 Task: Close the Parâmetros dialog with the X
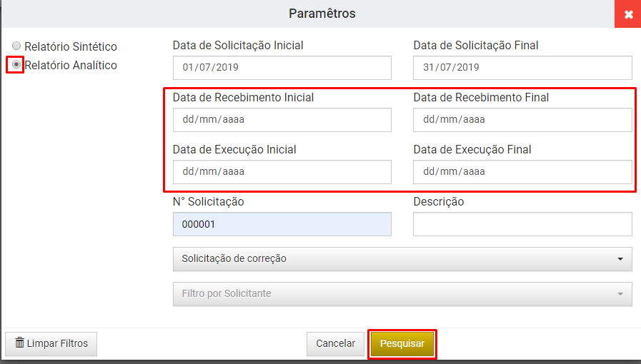tap(627, 14)
